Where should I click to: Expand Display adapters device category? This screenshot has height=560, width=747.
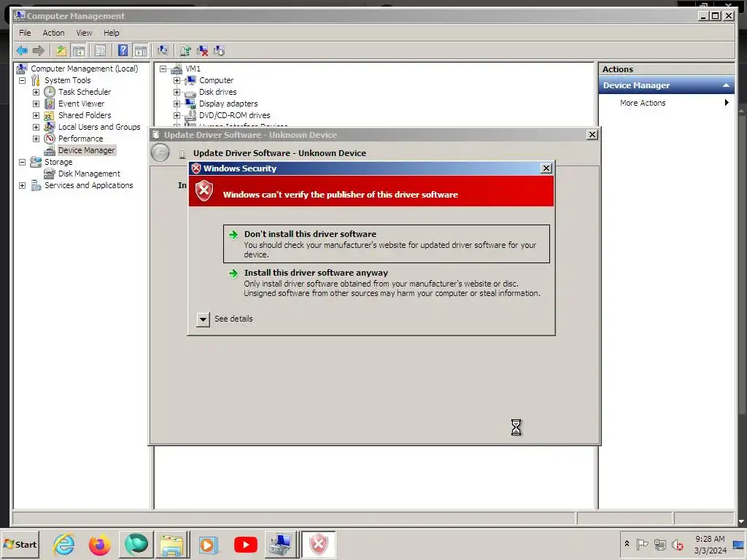pyautogui.click(x=177, y=104)
